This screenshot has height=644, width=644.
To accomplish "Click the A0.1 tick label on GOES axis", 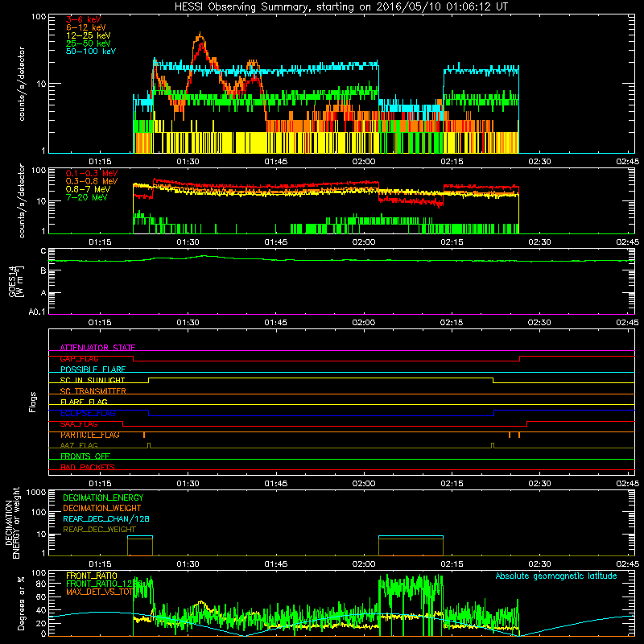I will [37, 312].
